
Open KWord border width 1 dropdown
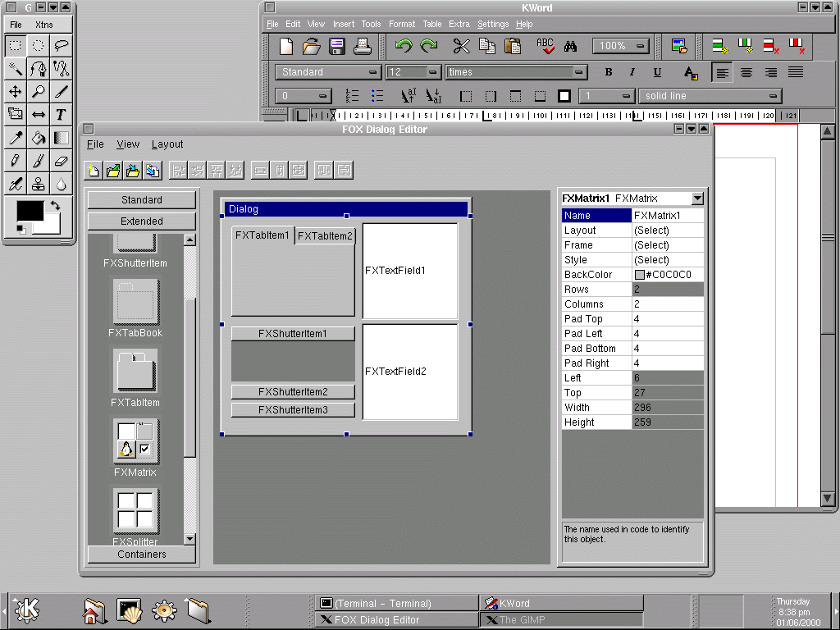coord(607,96)
